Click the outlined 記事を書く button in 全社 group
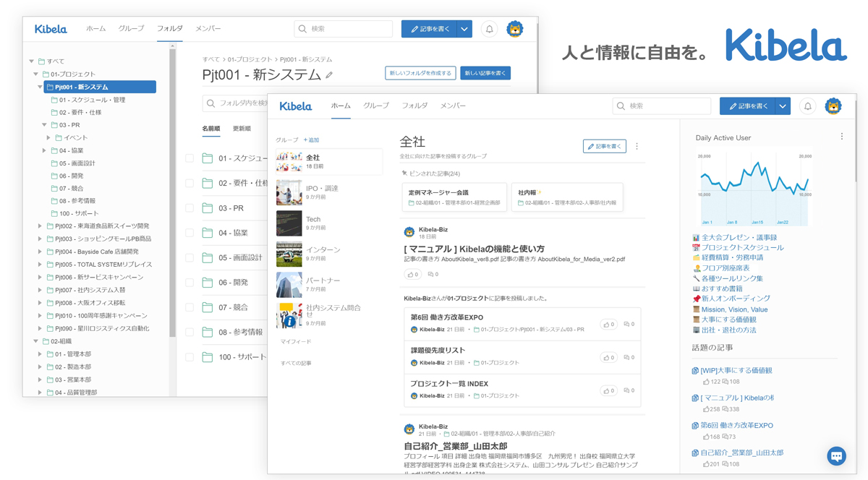 click(x=604, y=146)
